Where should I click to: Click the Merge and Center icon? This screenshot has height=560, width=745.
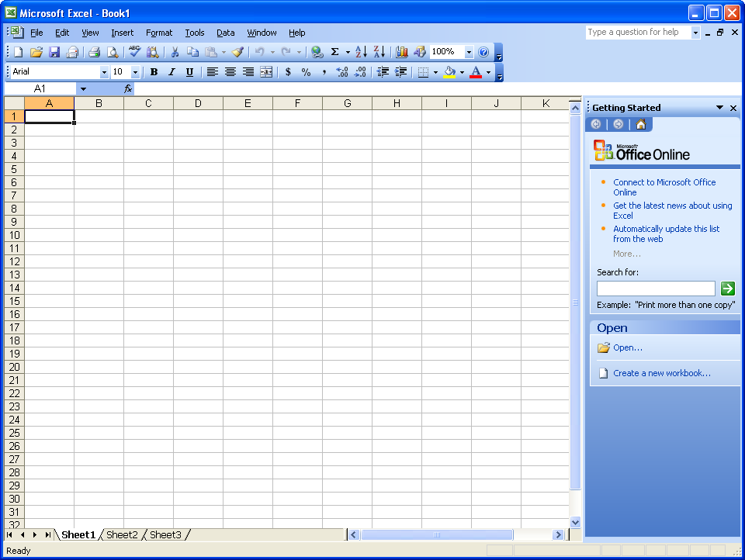[x=266, y=71]
